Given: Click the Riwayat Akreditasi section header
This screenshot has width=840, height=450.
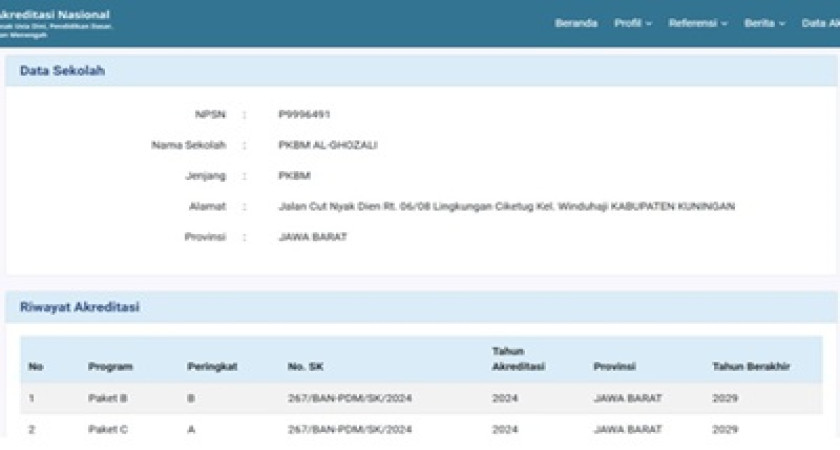Looking at the screenshot, I should tap(80, 307).
